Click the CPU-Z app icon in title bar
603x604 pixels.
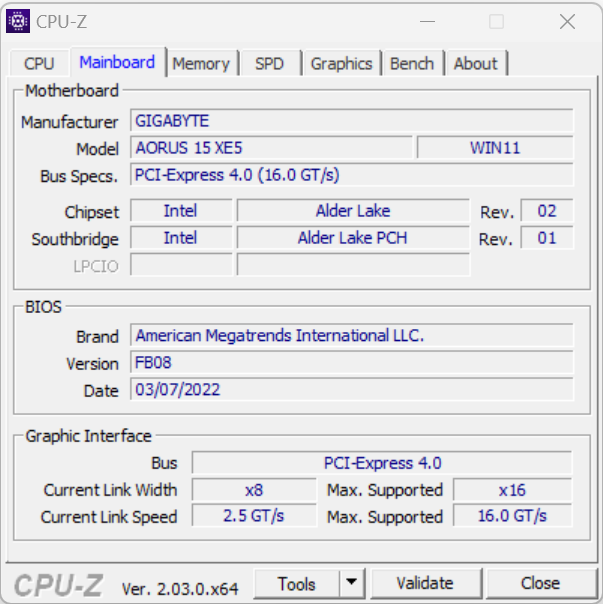click(18, 21)
